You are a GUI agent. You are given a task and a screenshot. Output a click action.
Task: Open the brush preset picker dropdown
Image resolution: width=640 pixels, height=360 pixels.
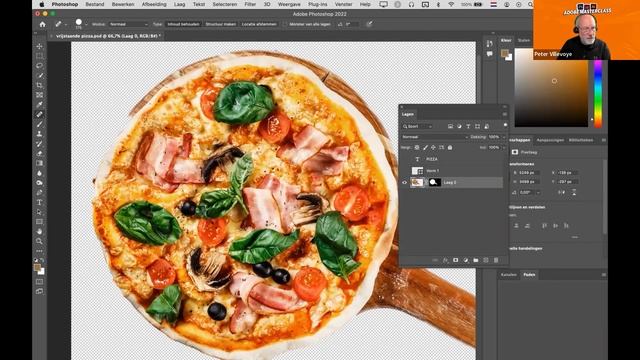click(x=87, y=24)
